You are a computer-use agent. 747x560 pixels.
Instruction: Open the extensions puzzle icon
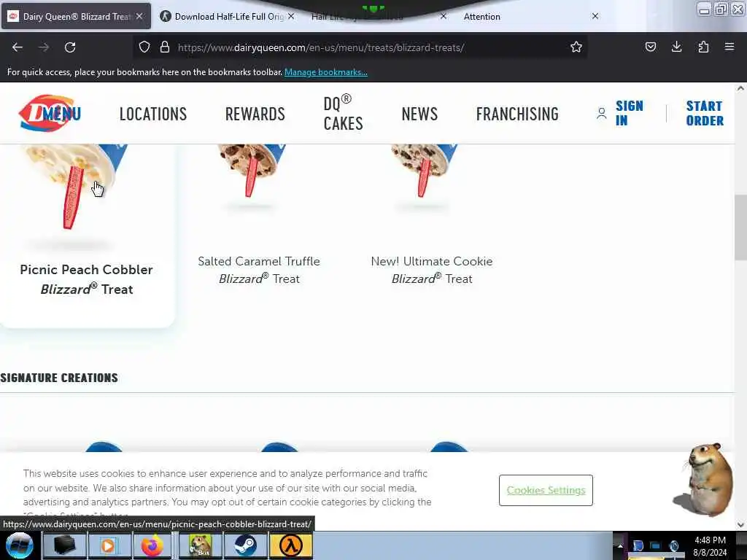click(x=703, y=47)
